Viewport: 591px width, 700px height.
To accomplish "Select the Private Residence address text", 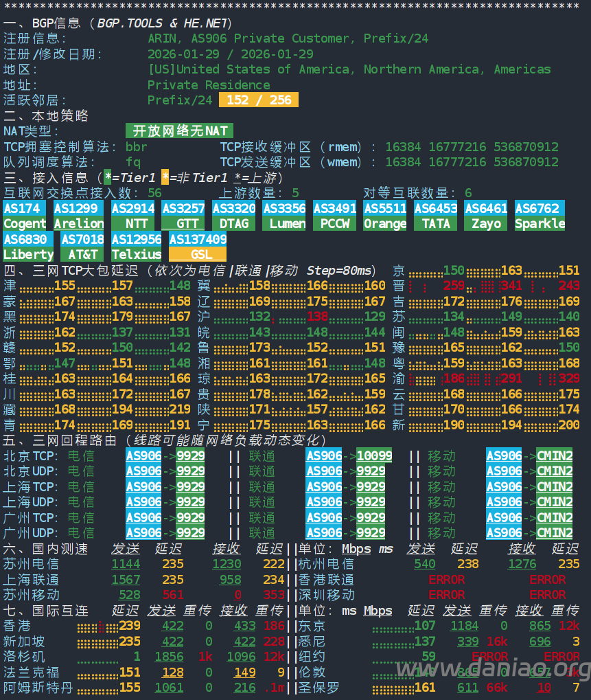I will tap(209, 85).
